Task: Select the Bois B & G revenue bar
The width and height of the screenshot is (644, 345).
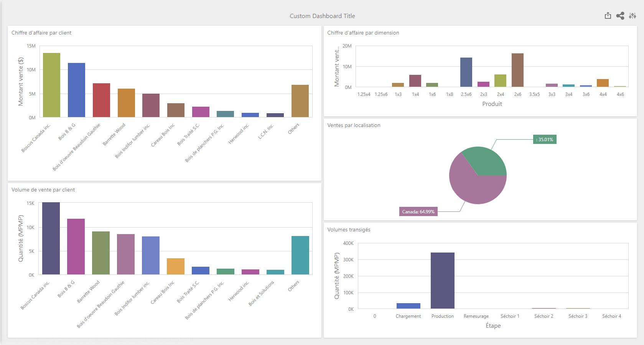Action: click(x=76, y=90)
